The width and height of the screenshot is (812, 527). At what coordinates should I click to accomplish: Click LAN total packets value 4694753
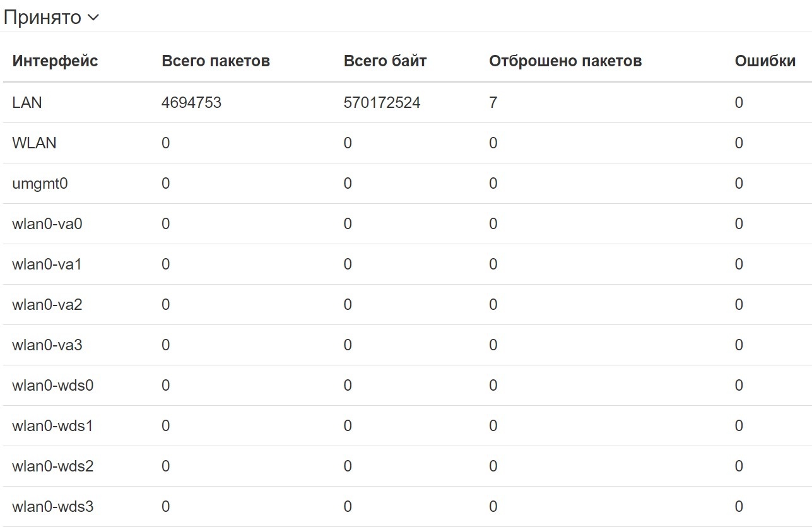191,103
